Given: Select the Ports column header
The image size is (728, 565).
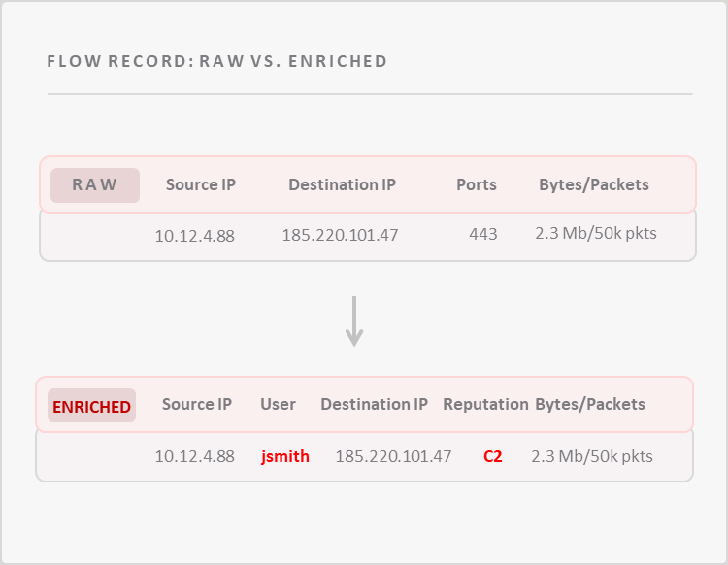Looking at the screenshot, I should click(x=477, y=184).
